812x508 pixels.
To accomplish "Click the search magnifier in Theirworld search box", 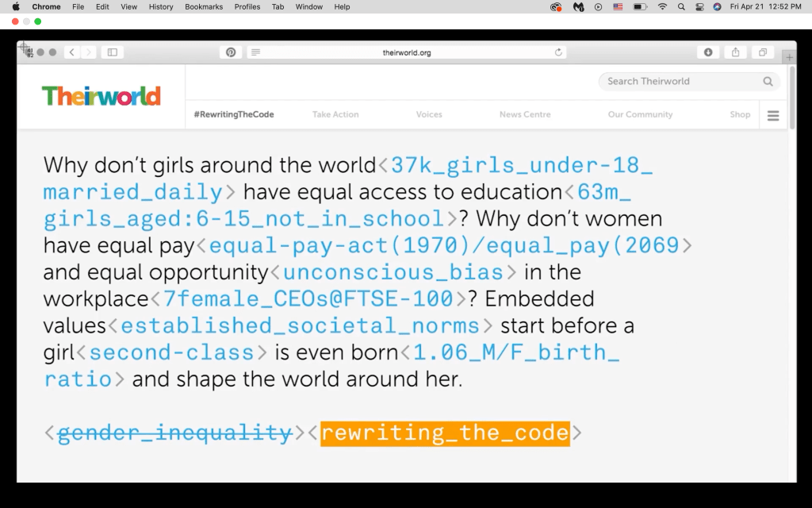I will [768, 81].
